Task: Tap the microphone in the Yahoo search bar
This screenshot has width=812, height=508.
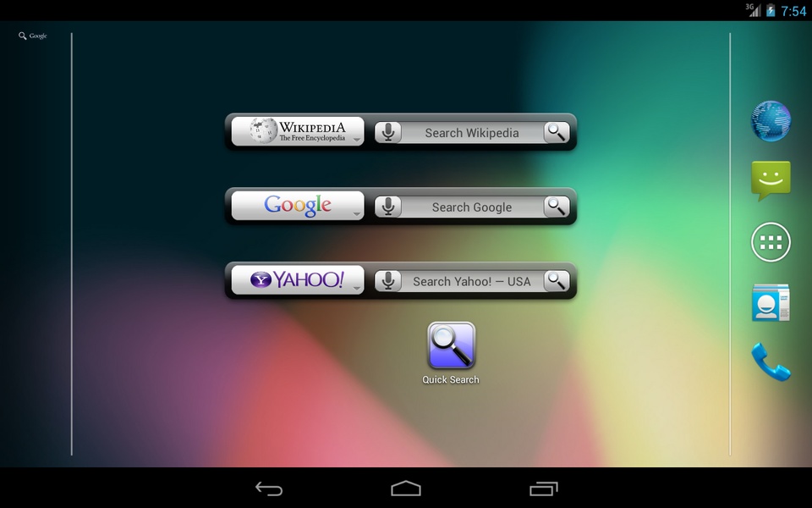Action: (x=388, y=281)
